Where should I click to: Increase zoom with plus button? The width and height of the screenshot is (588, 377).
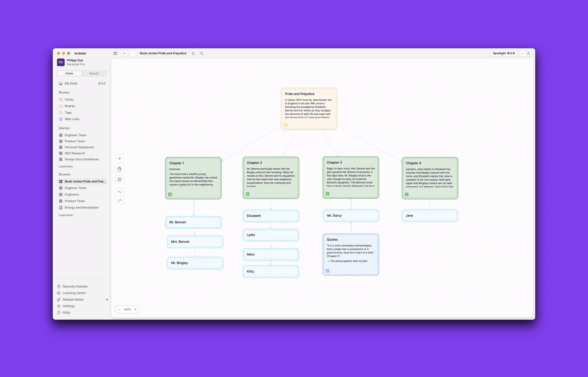135,310
